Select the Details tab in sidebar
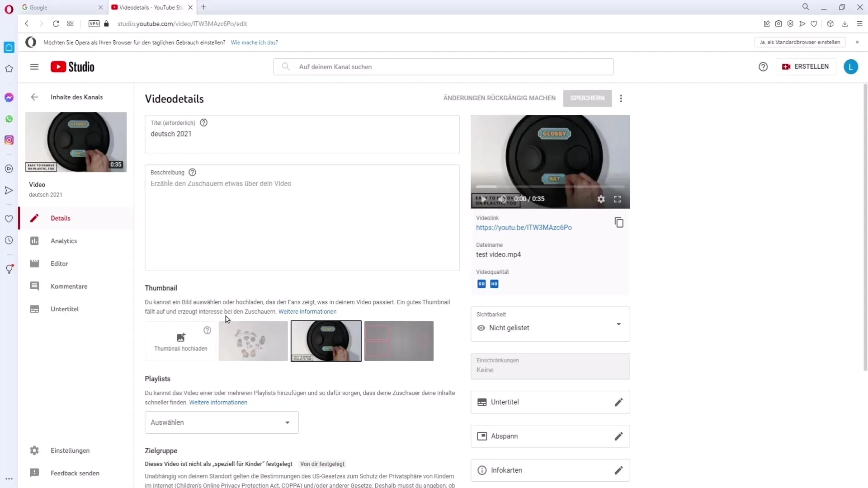Viewport: 868px width, 488px height. 60,218
